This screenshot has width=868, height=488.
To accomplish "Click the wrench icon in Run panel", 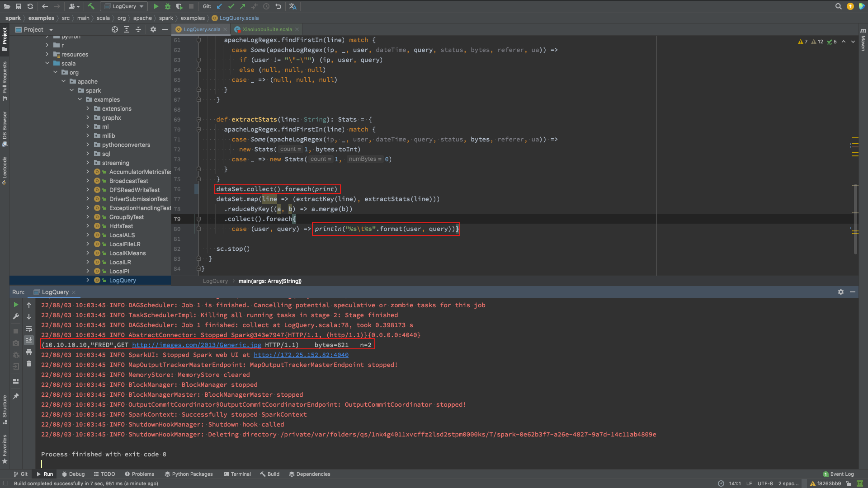I will [x=16, y=317].
